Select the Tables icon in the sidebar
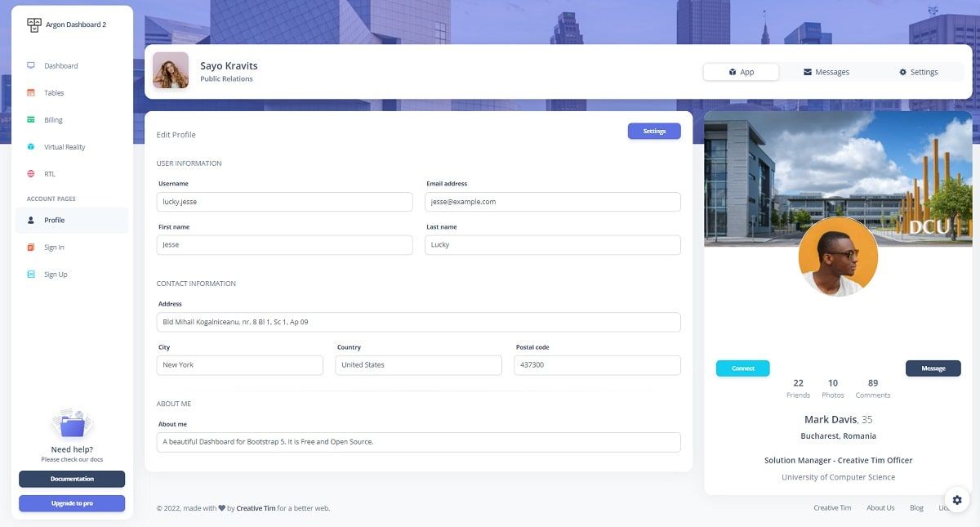This screenshot has width=980, height=527. (x=31, y=92)
